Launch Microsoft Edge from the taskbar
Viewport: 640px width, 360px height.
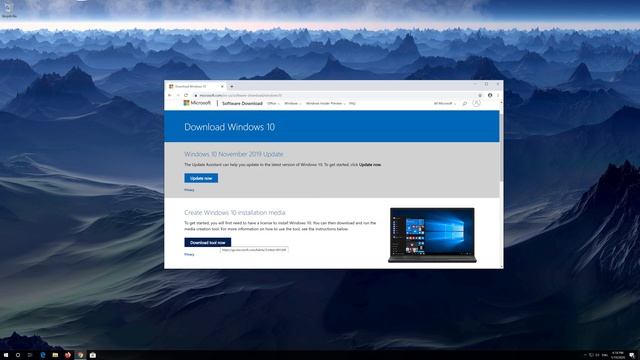[43, 355]
